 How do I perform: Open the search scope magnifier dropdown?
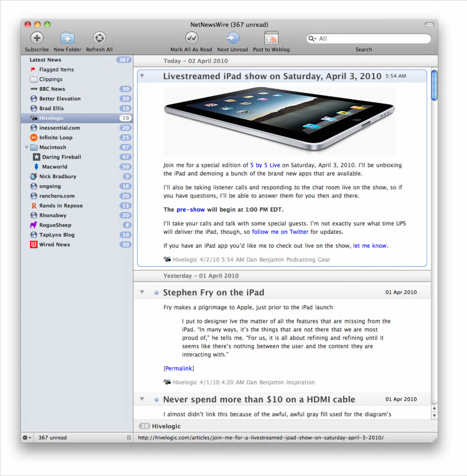(312, 38)
